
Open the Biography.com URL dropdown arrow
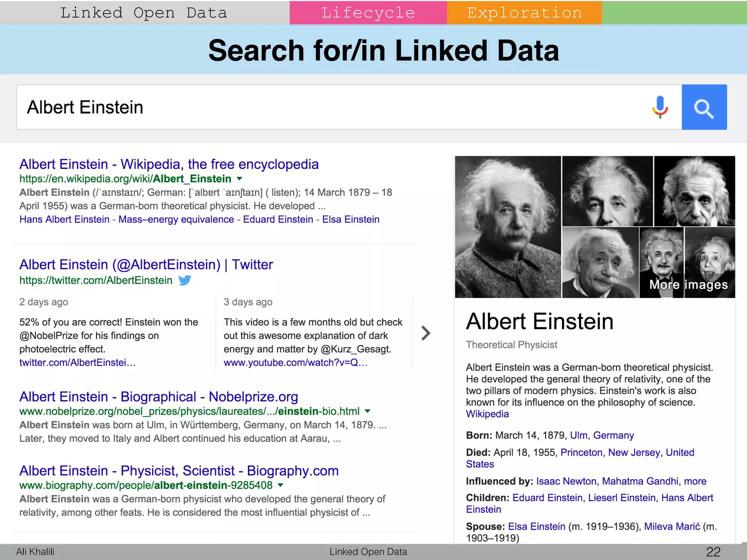[x=280, y=485]
